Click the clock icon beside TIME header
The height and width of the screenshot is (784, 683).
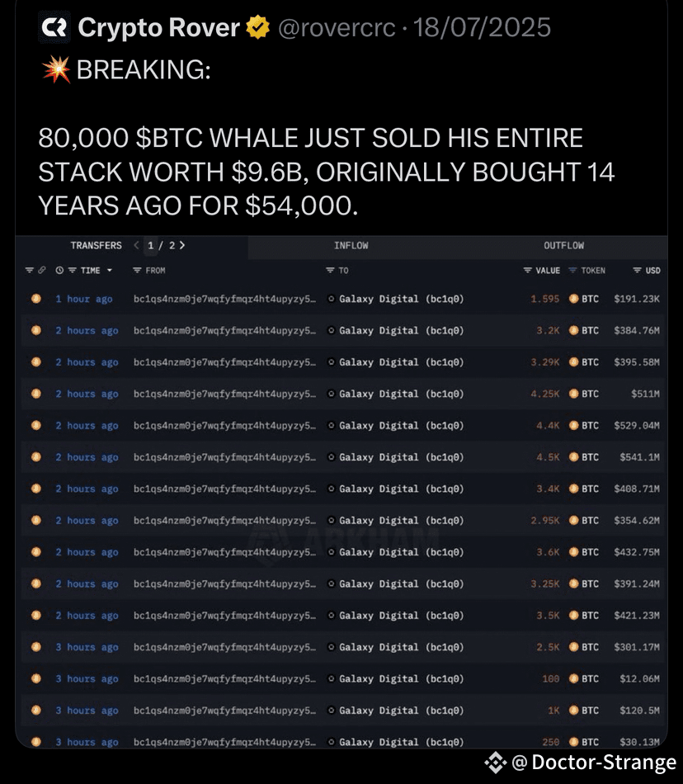59,270
